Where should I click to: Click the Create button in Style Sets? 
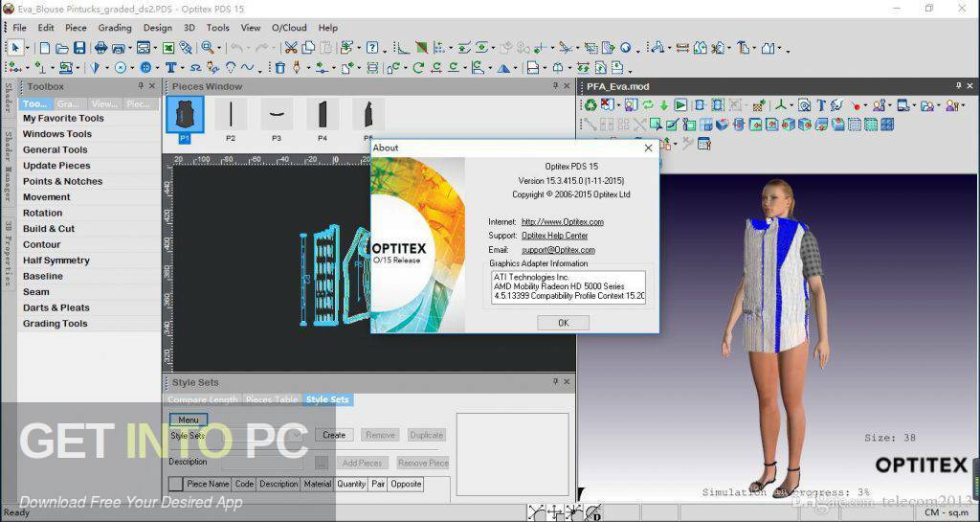click(334, 435)
